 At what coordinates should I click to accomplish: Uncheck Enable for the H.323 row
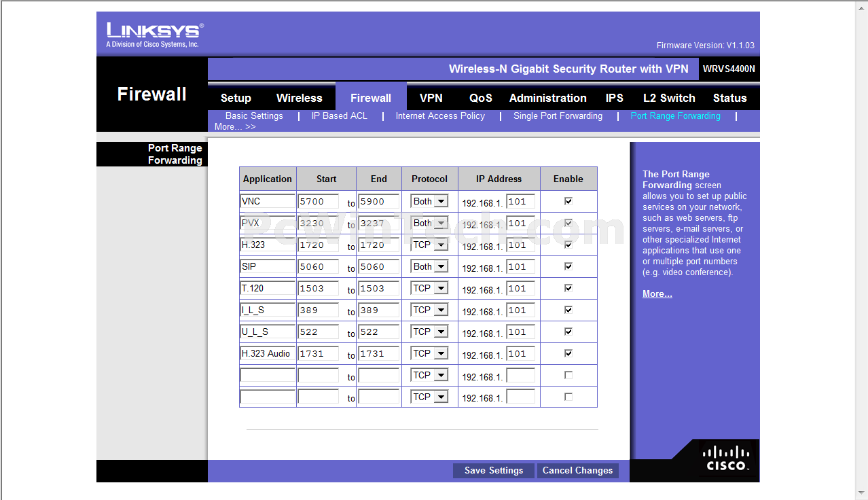[x=568, y=245]
